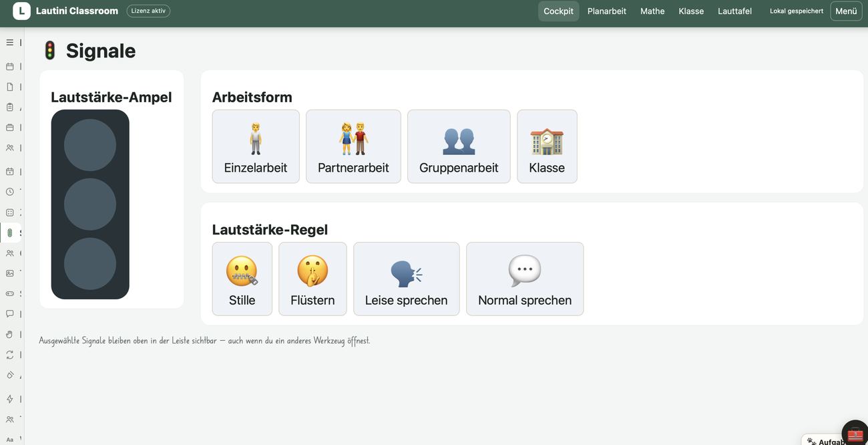Click the Arbeitsform heading
Image resolution: width=868 pixels, height=445 pixels.
(252, 97)
